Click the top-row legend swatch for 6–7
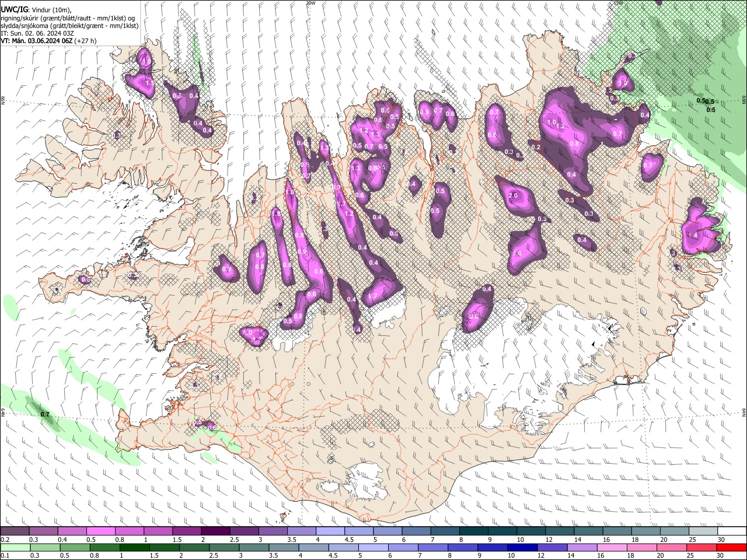The width and height of the screenshot is (747, 560). 416,531
